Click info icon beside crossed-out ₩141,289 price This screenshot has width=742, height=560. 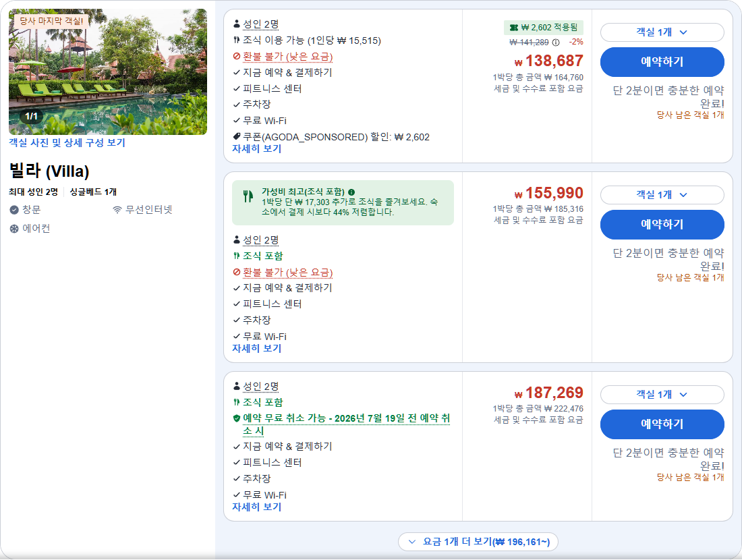[x=556, y=42]
